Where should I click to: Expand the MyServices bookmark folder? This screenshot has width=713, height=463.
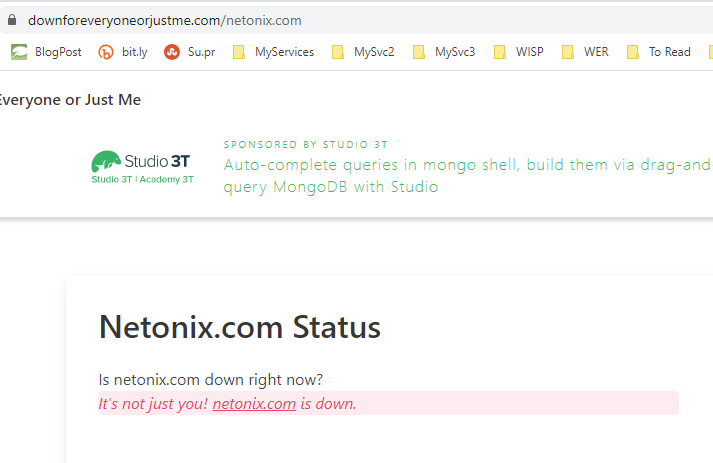tap(273, 52)
